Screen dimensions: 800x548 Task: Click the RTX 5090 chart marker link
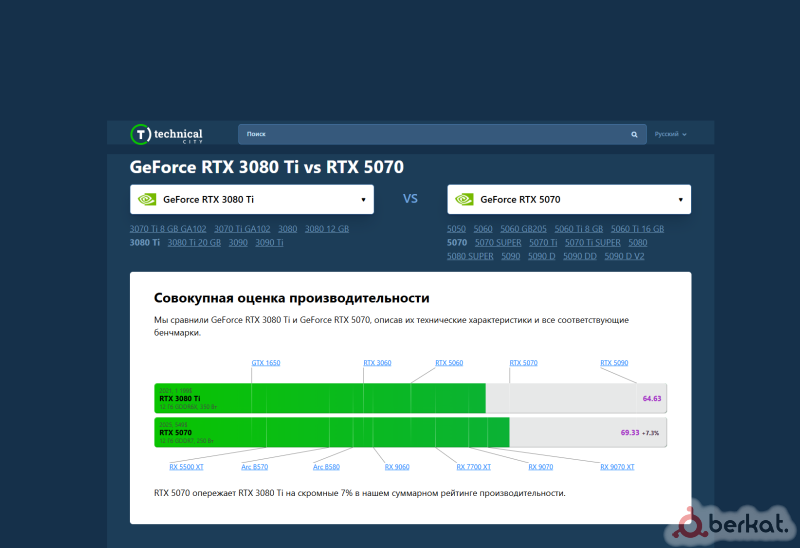click(614, 363)
